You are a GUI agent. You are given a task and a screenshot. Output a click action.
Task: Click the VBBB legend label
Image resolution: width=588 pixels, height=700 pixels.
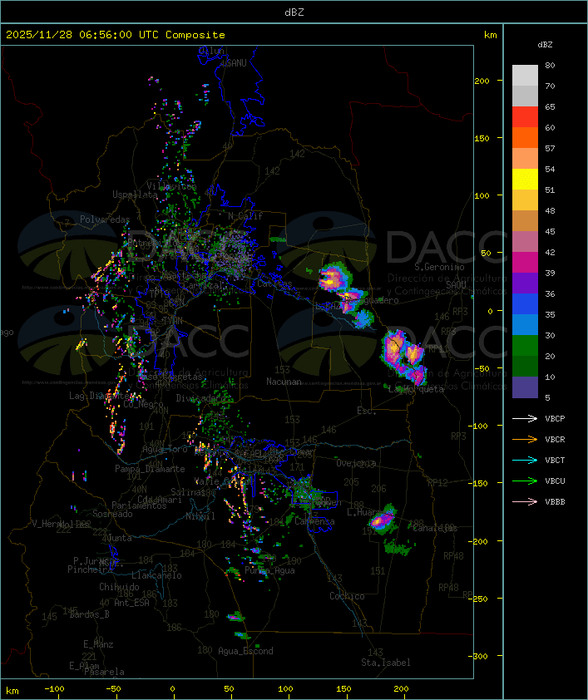(x=555, y=502)
